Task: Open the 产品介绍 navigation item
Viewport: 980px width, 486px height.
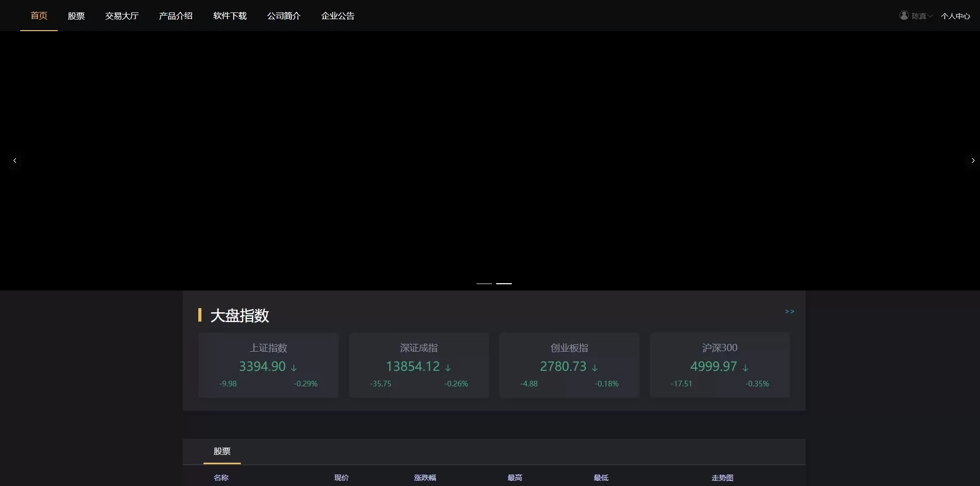Action: [x=176, y=16]
